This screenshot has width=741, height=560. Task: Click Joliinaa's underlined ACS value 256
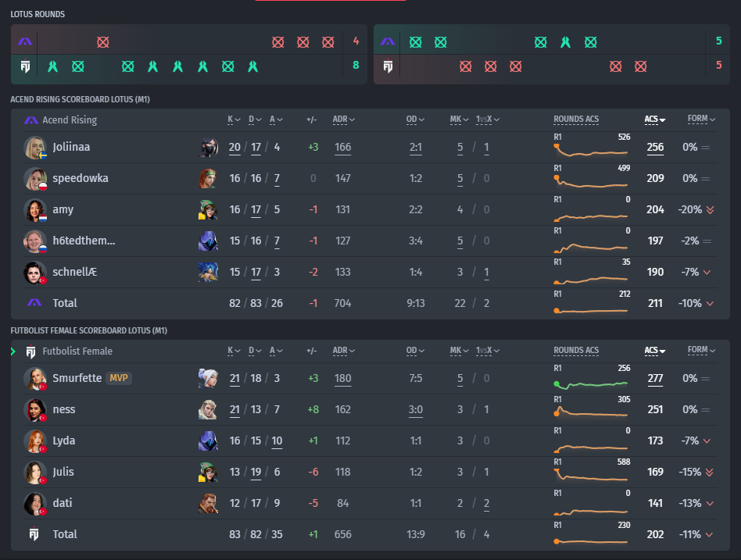655,148
